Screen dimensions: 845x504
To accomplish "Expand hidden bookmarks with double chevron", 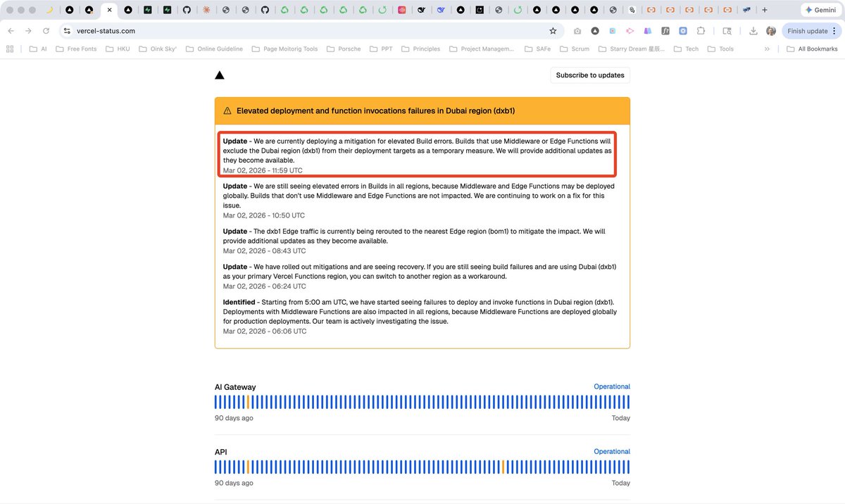I will 767,49.
